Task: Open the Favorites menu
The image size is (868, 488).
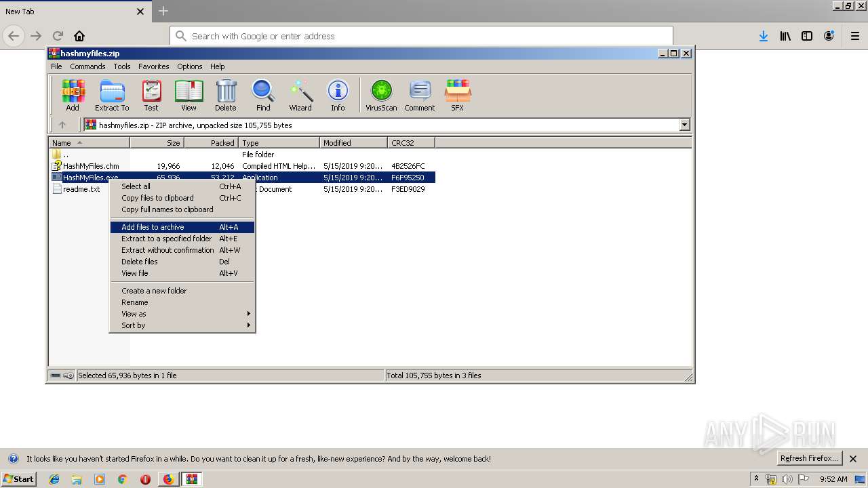Action: coord(154,66)
